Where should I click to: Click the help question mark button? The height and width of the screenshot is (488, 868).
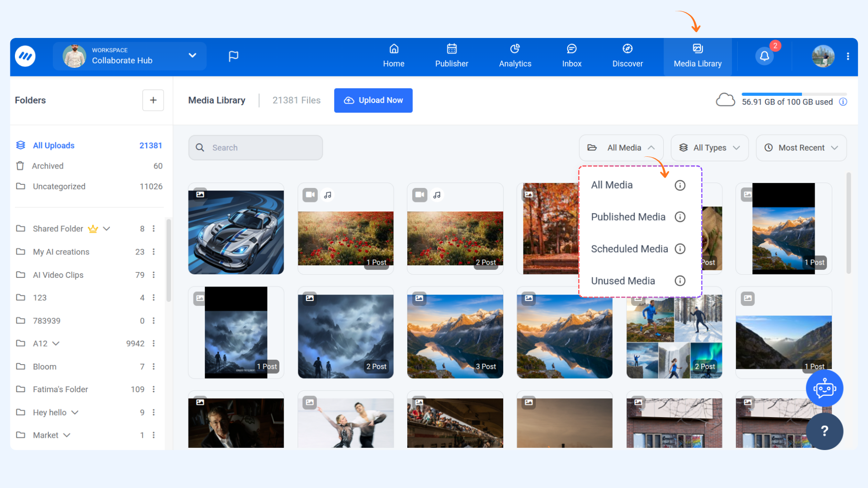click(824, 431)
